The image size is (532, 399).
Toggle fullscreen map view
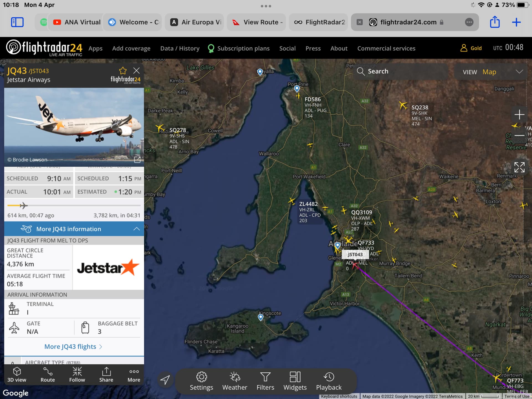(519, 167)
